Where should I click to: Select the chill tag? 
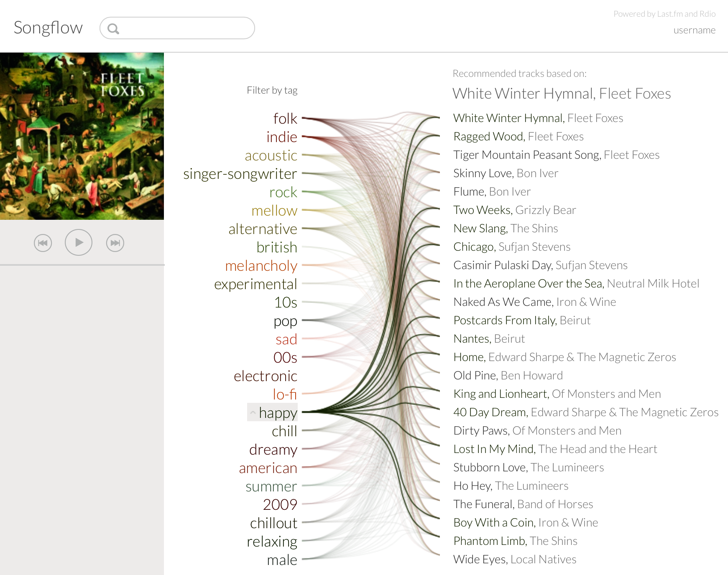coord(284,431)
